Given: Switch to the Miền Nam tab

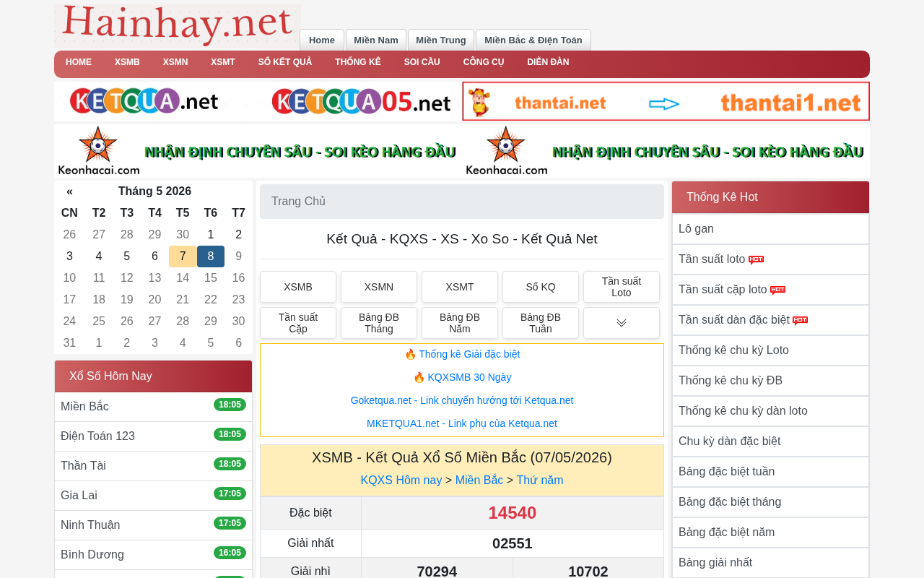Looking at the screenshot, I should click(376, 40).
